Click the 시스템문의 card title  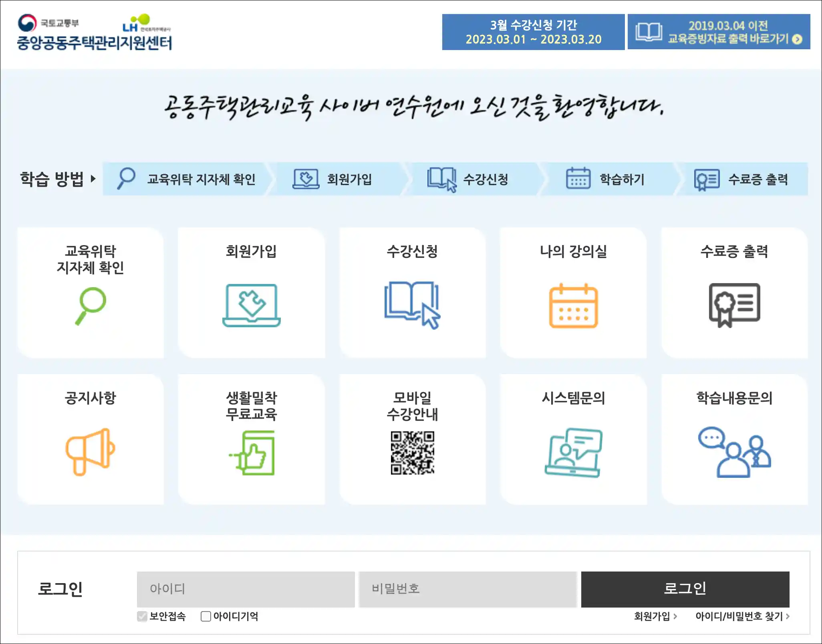(x=573, y=398)
